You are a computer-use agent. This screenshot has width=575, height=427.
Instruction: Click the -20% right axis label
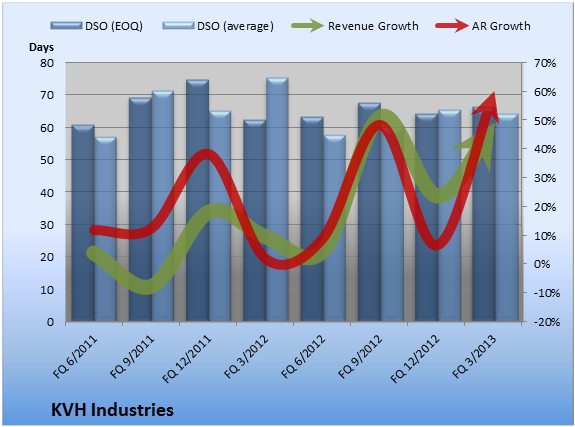click(x=547, y=322)
